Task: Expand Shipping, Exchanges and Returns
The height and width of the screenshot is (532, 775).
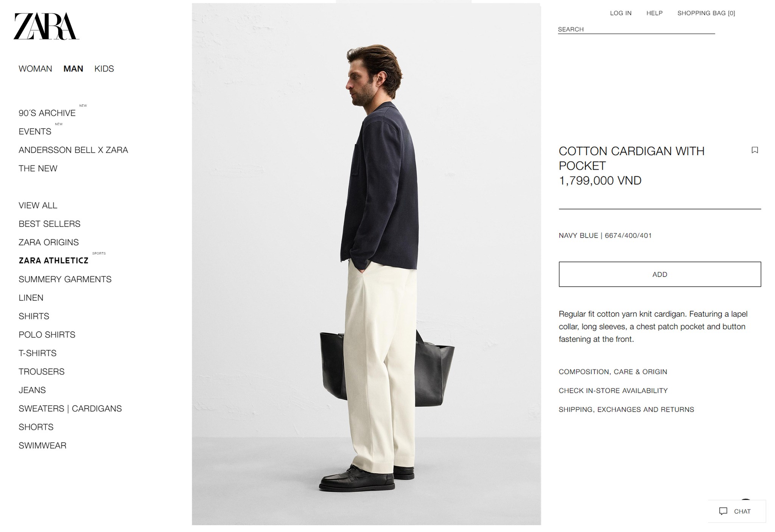Action: [x=626, y=410]
